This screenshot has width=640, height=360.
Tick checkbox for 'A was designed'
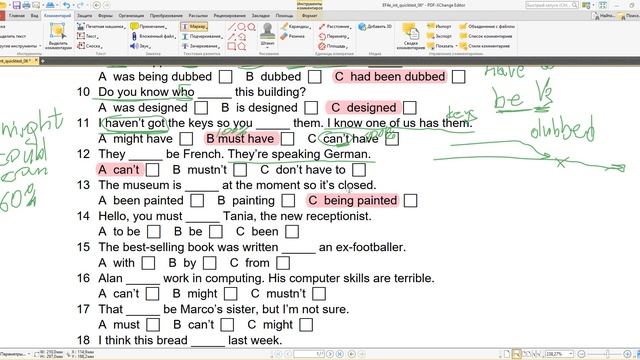click(201, 108)
